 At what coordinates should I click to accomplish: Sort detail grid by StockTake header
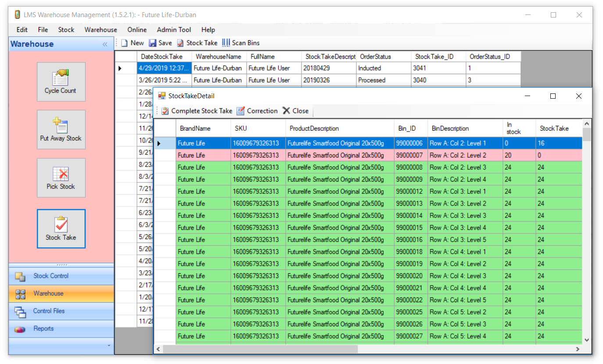pos(559,128)
